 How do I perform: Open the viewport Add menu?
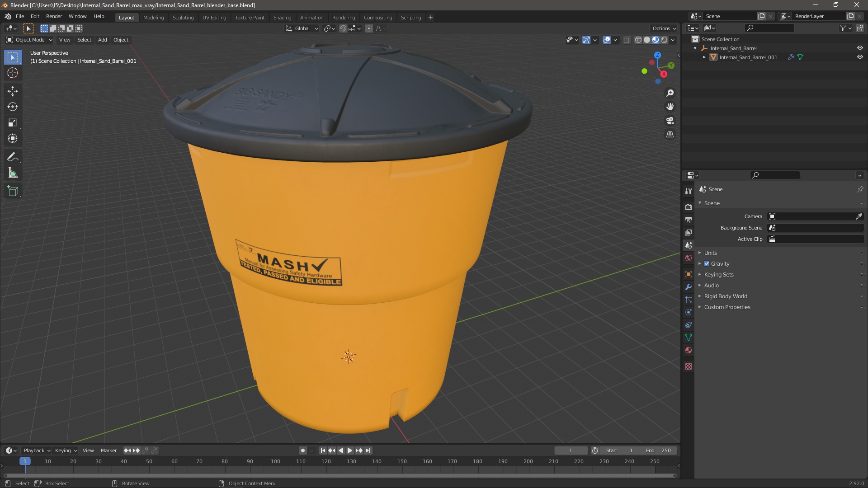pyautogui.click(x=103, y=40)
